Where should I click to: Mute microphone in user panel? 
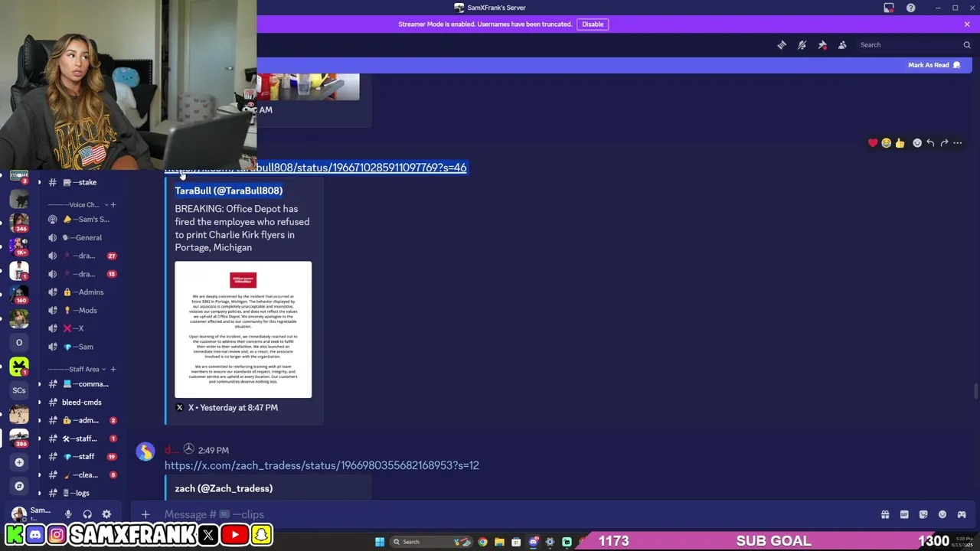coord(68,514)
